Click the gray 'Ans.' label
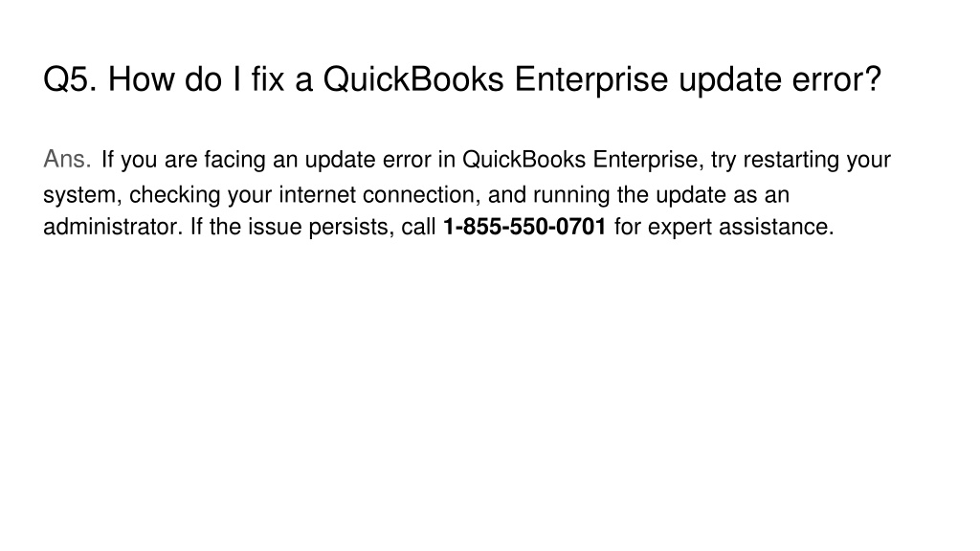Image resolution: width=980 pixels, height=551 pixels. [67, 160]
